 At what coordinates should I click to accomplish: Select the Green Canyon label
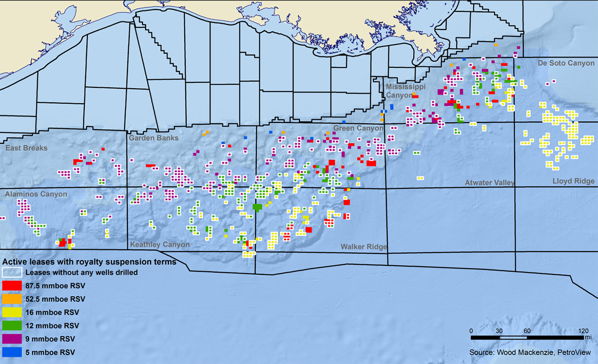tap(358, 128)
